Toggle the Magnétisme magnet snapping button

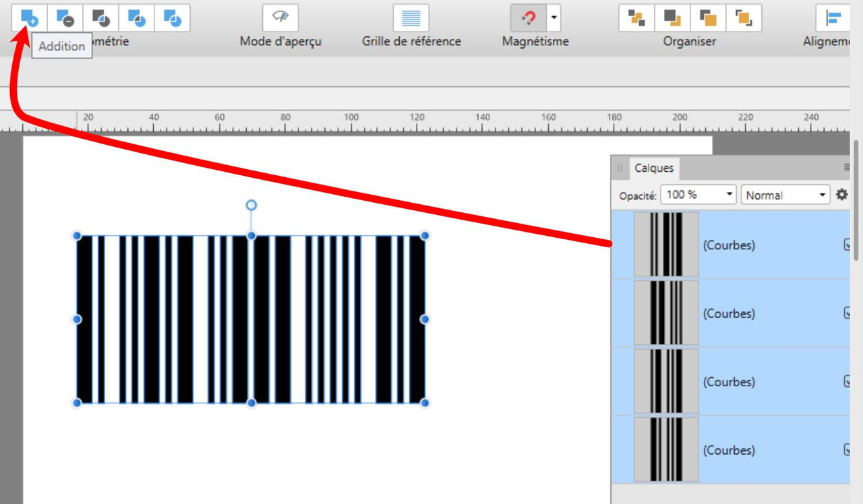pos(528,18)
